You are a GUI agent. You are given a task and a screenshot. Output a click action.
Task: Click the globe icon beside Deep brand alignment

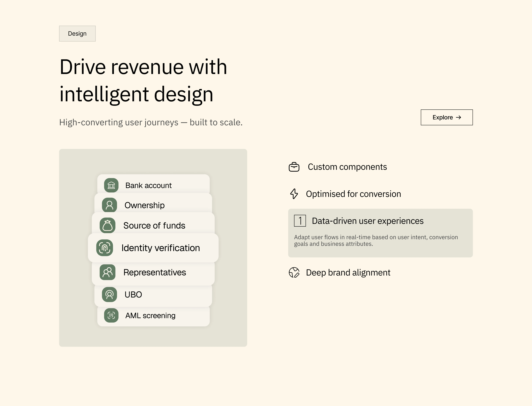pyautogui.click(x=294, y=273)
